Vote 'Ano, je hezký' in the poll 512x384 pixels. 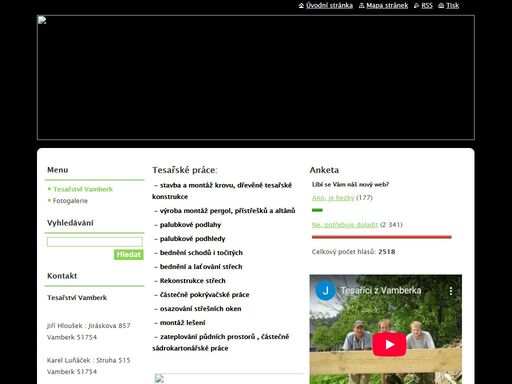[333, 198]
